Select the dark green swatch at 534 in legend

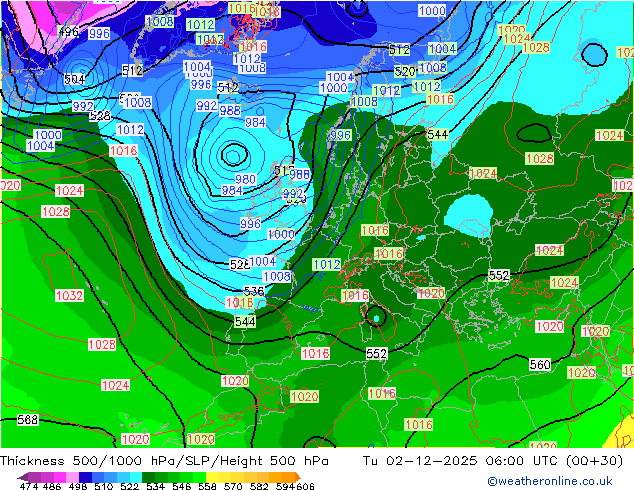pos(148,477)
